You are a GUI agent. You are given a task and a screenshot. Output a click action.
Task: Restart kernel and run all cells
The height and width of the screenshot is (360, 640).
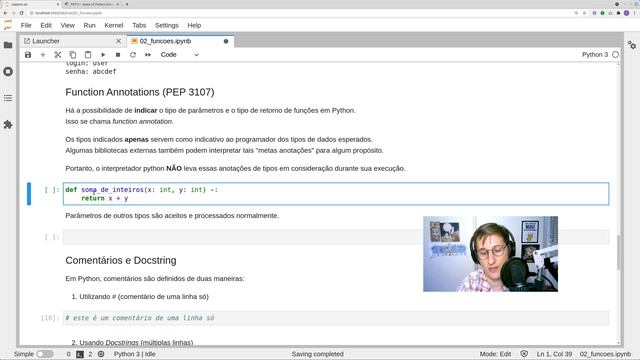(148, 55)
